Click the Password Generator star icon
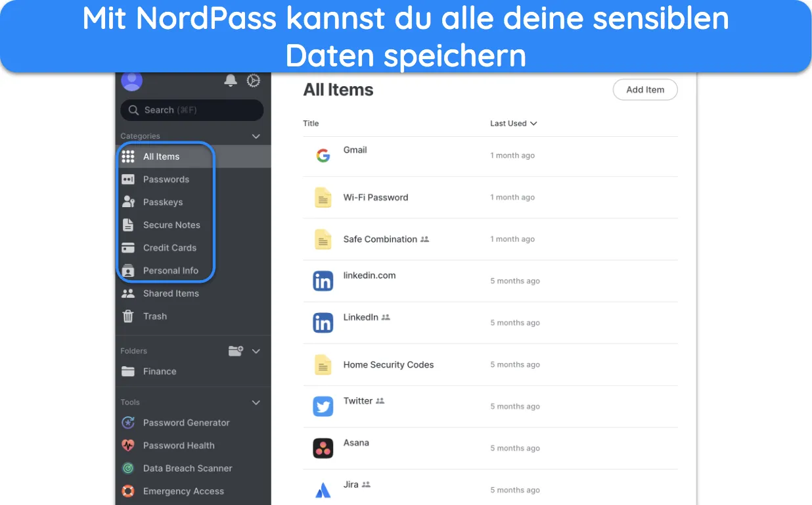 pyautogui.click(x=128, y=423)
